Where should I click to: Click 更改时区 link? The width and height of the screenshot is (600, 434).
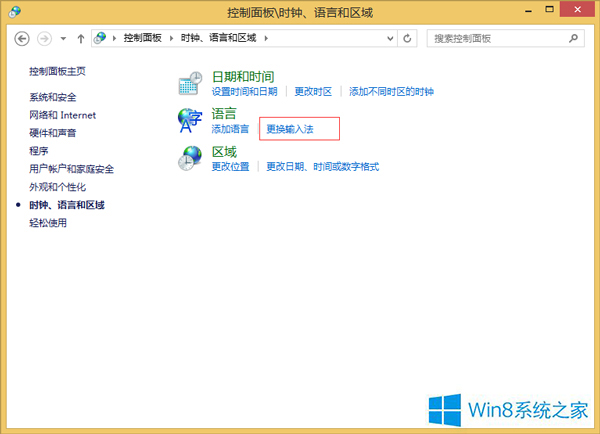point(313,92)
